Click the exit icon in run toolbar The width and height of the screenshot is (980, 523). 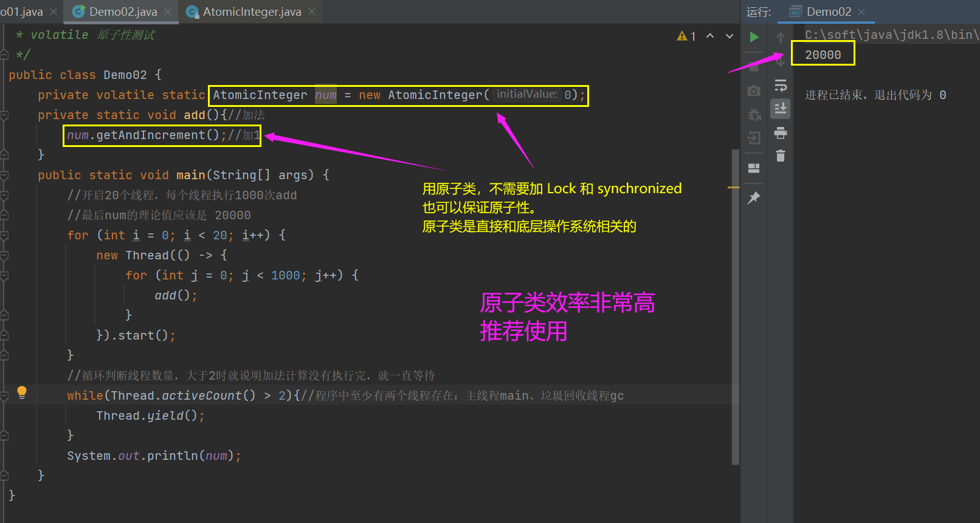click(754, 138)
